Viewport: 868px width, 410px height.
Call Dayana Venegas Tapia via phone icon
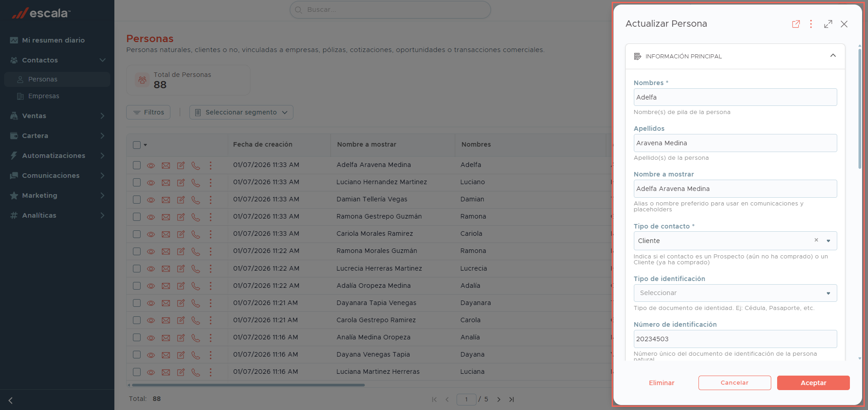(x=196, y=355)
